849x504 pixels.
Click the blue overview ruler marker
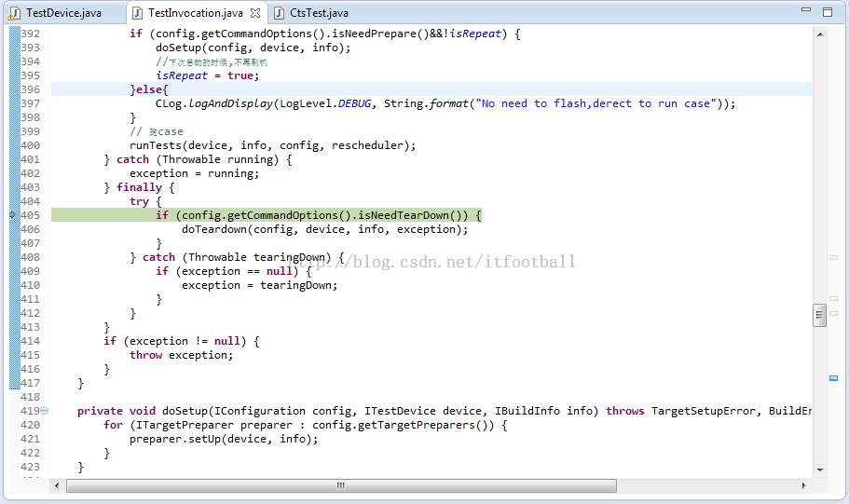point(834,378)
